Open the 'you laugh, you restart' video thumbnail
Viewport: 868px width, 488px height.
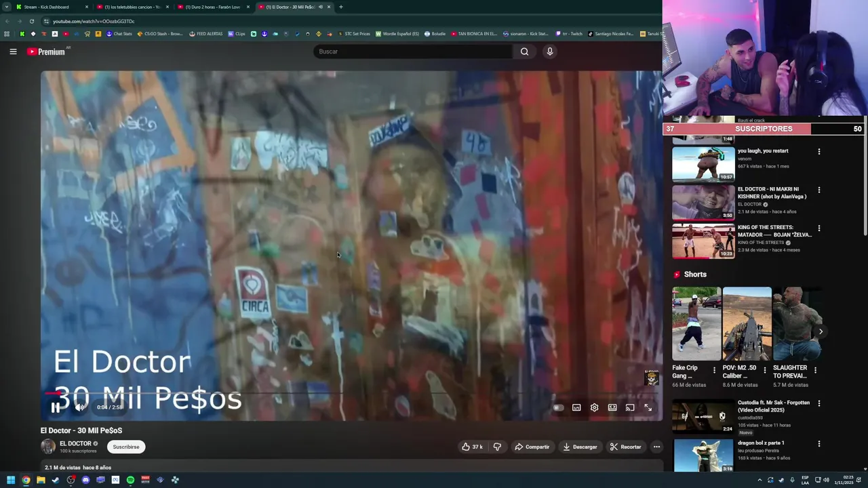[x=703, y=164]
